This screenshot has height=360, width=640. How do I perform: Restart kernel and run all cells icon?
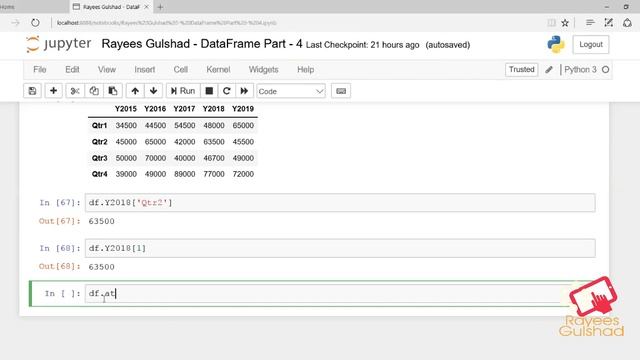tap(244, 91)
